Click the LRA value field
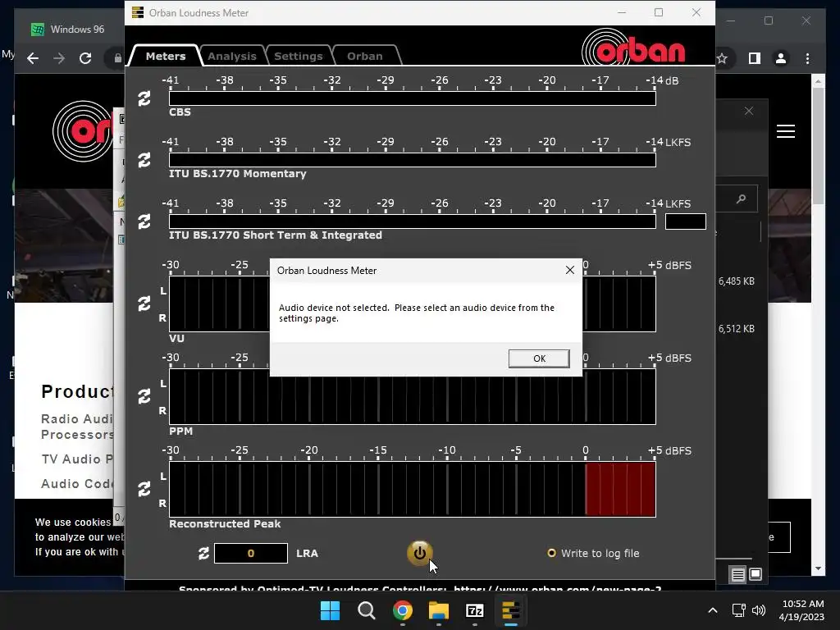This screenshot has width=840, height=630. coord(251,554)
